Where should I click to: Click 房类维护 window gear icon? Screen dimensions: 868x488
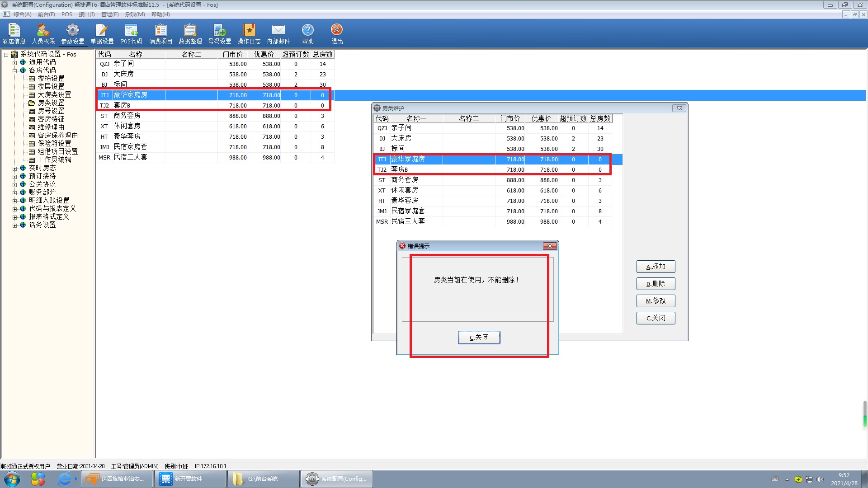pos(377,108)
